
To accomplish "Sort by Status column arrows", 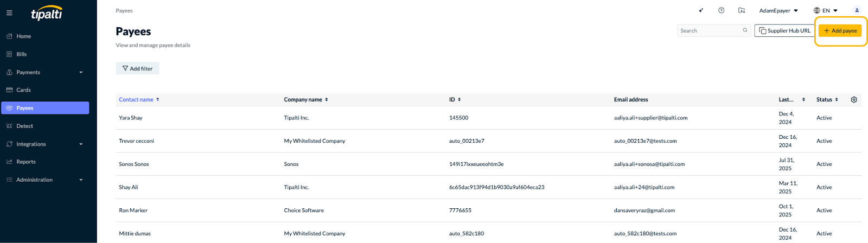I will (837, 99).
